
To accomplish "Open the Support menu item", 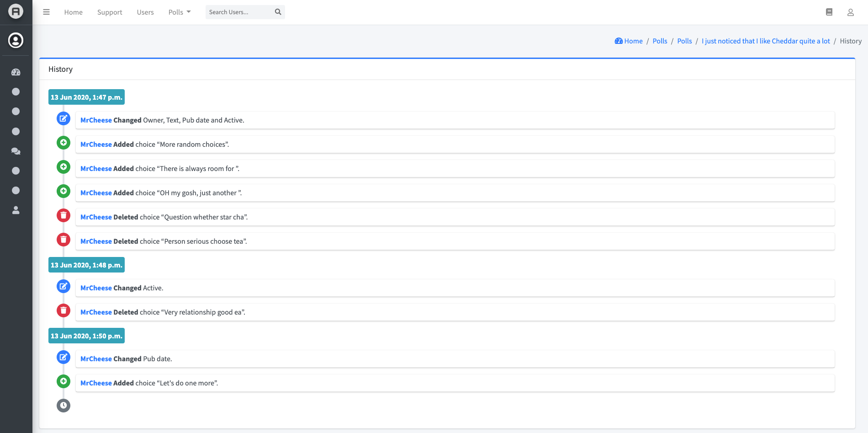I will (x=110, y=12).
